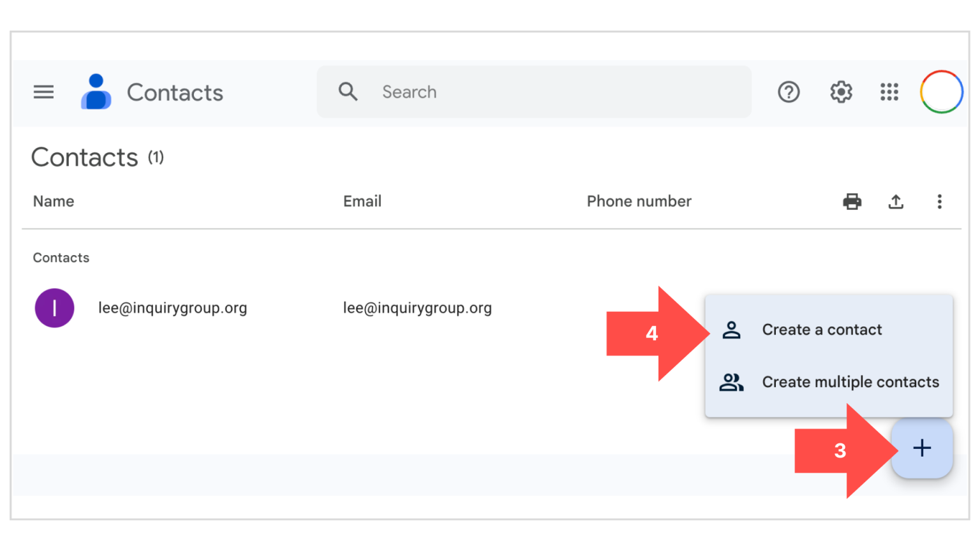This screenshot has width=980, height=551.
Task: Click the Phone number column header
Action: tap(639, 202)
